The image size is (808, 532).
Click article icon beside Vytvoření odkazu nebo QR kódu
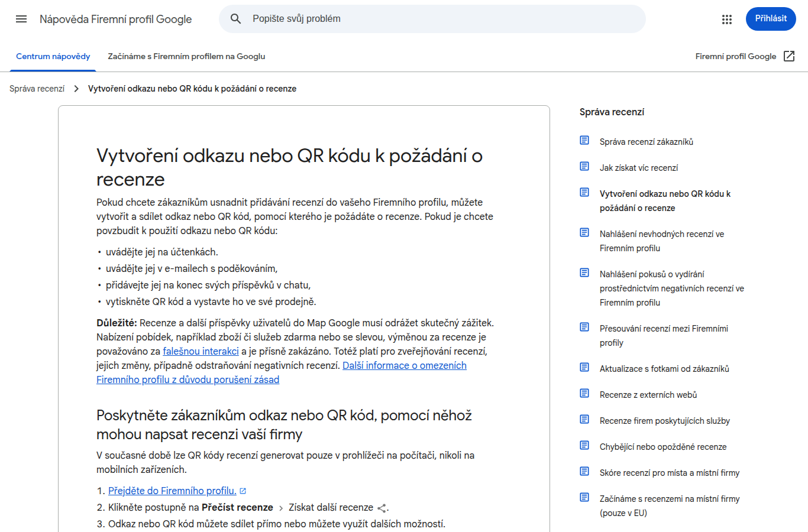(x=584, y=192)
